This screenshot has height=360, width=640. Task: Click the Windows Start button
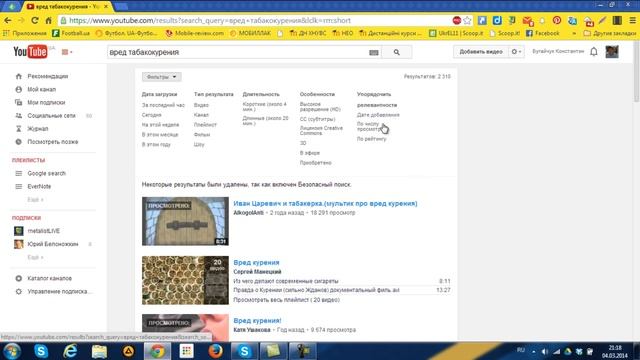[12, 351]
